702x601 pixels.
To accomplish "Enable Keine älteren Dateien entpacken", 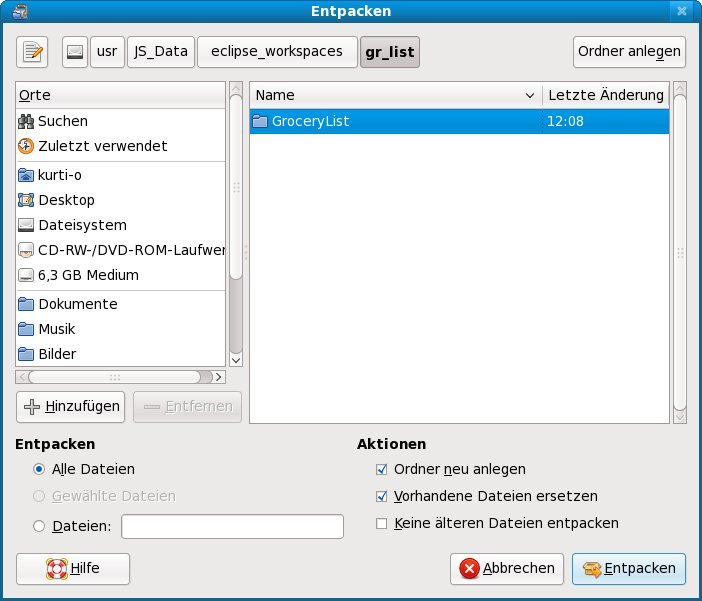I will [x=381, y=523].
